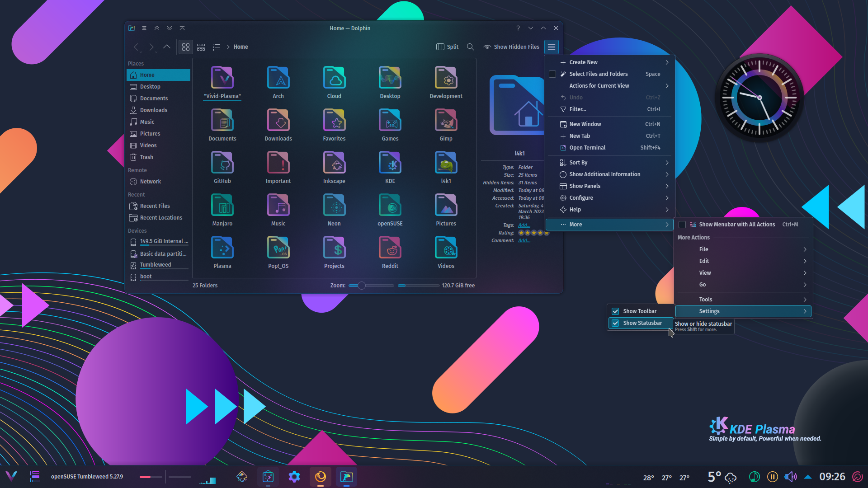The image size is (868, 488).
Task: Adjust the Zoom slider in statusbar
Action: tap(371, 286)
